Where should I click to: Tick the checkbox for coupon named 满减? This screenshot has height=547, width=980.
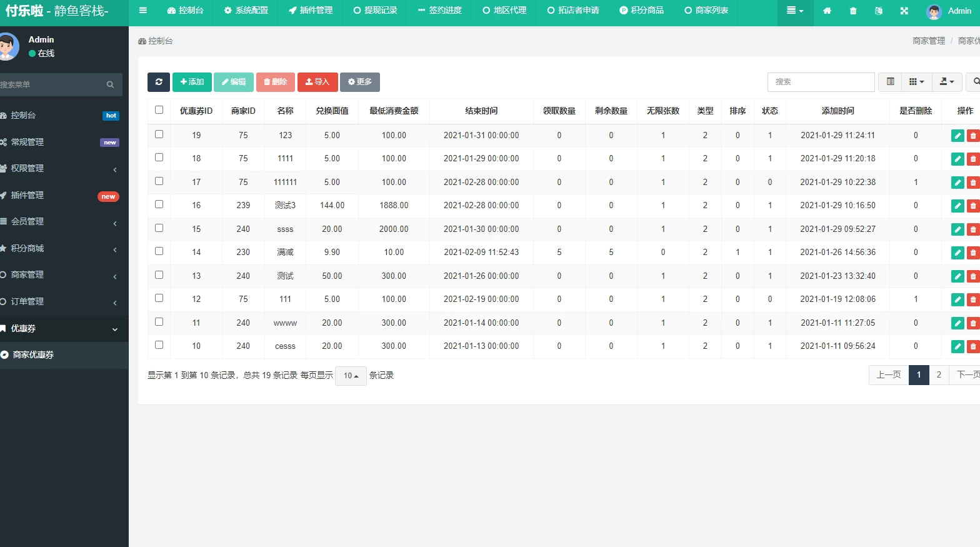click(x=159, y=251)
